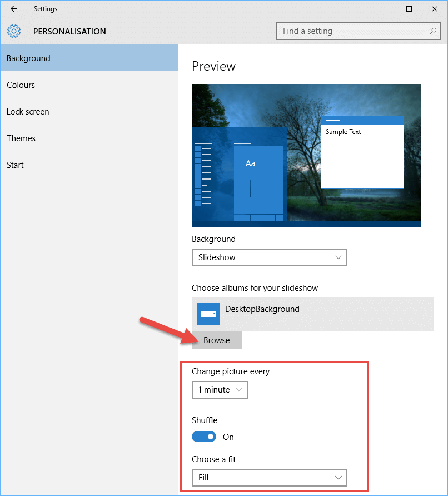
Task: Open the 1 minute interval dropdown
Action: click(220, 390)
